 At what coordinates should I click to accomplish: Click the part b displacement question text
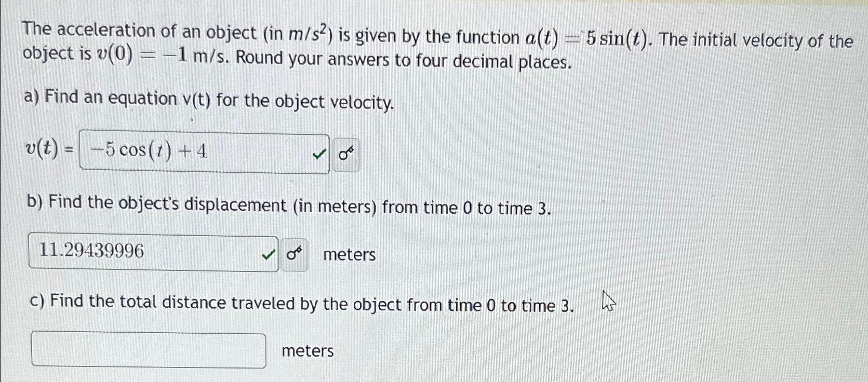click(x=290, y=207)
